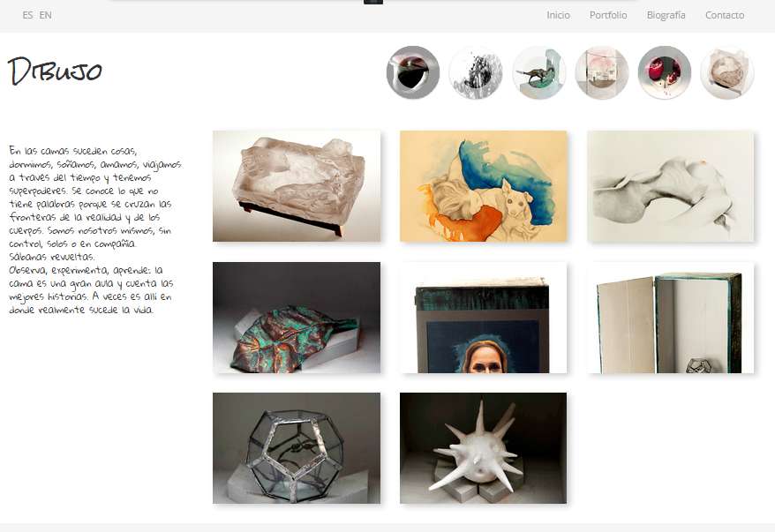Select the pale sculpture circular icon

click(x=727, y=72)
